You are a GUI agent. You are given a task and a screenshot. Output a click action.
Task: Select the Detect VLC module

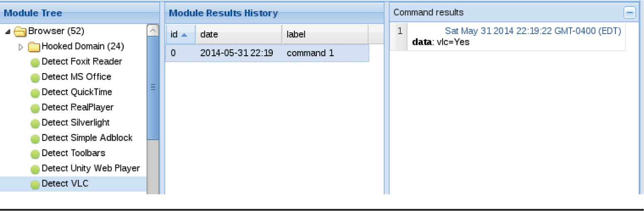tap(65, 184)
